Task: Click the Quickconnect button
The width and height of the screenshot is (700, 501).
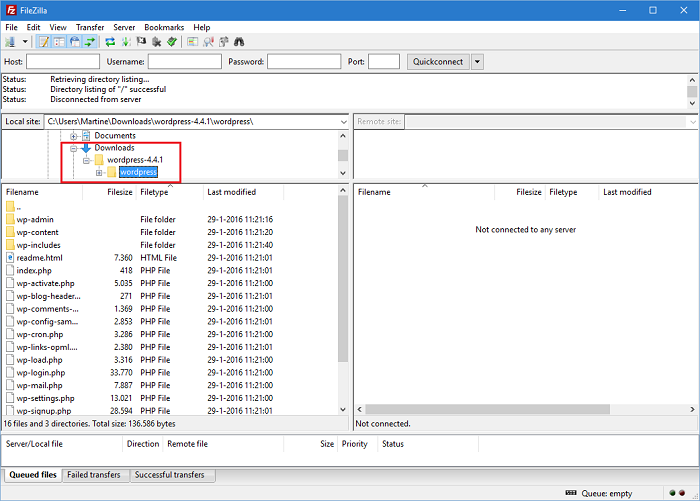Action: point(438,62)
